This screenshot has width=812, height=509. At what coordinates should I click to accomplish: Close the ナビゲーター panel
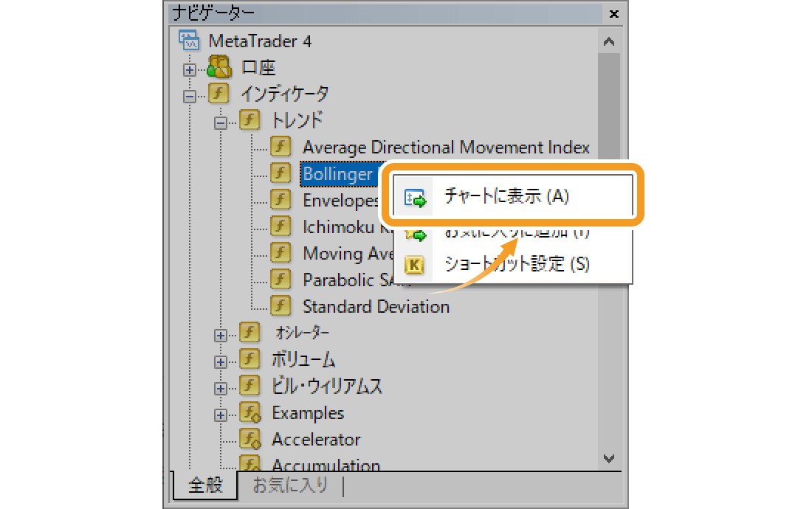click(614, 14)
